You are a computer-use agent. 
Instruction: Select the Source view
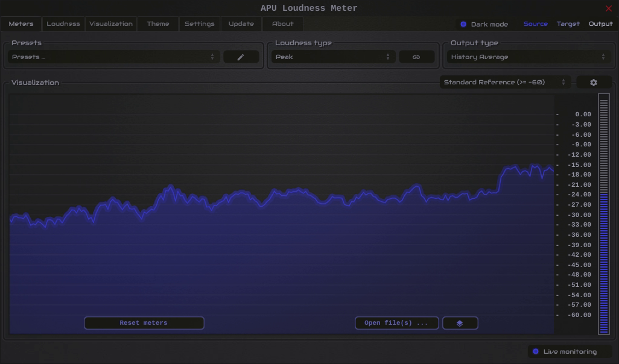[x=535, y=24]
